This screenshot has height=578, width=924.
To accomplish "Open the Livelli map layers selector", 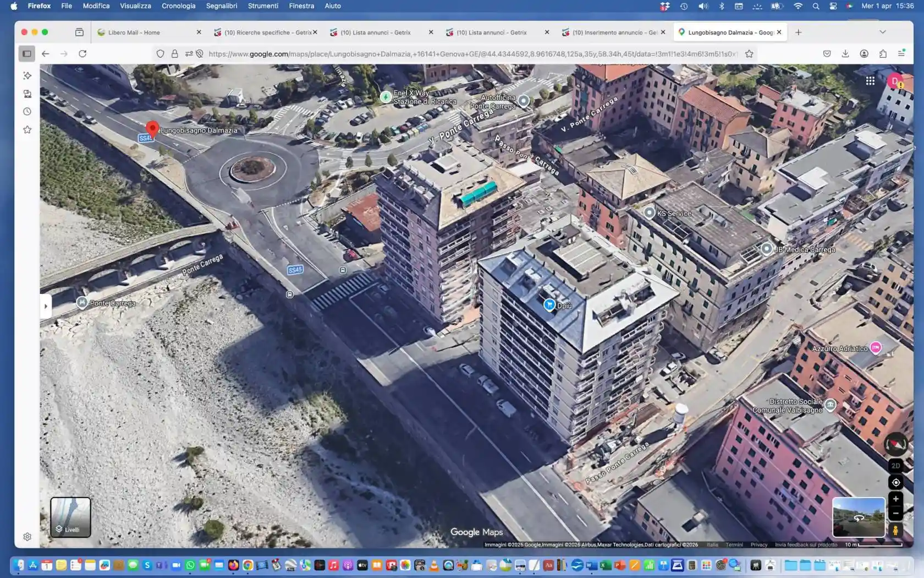I will (x=70, y=517).
